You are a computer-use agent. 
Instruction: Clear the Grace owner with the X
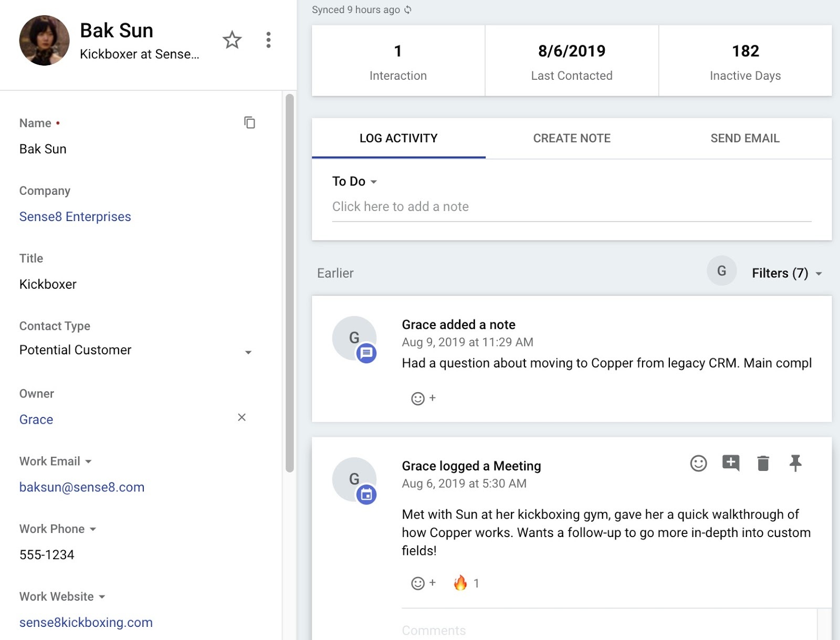241,417
